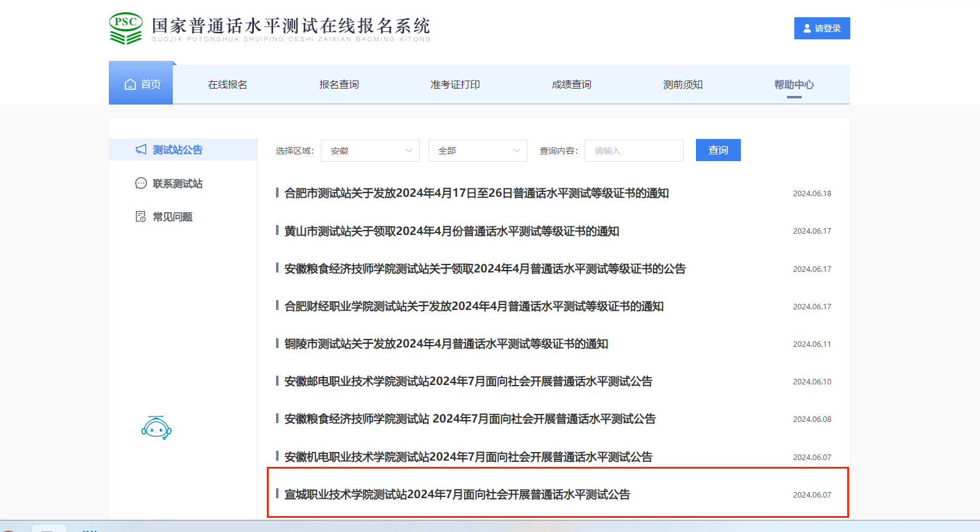Image resolution: width=980 pixels, height=532 pixels.
Task: Click the document icon for 常见问题
Action: pyautogui.click(x=141, y=216)
